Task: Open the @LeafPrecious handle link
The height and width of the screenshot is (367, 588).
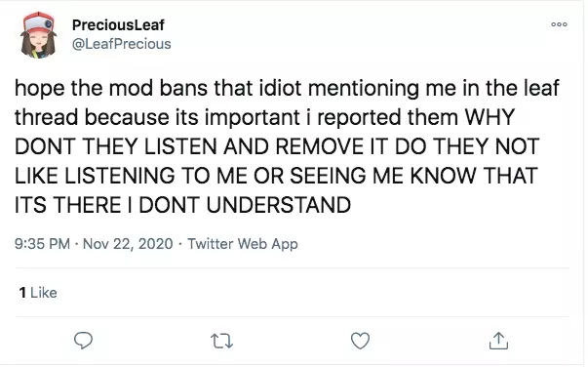Action: 121,44
